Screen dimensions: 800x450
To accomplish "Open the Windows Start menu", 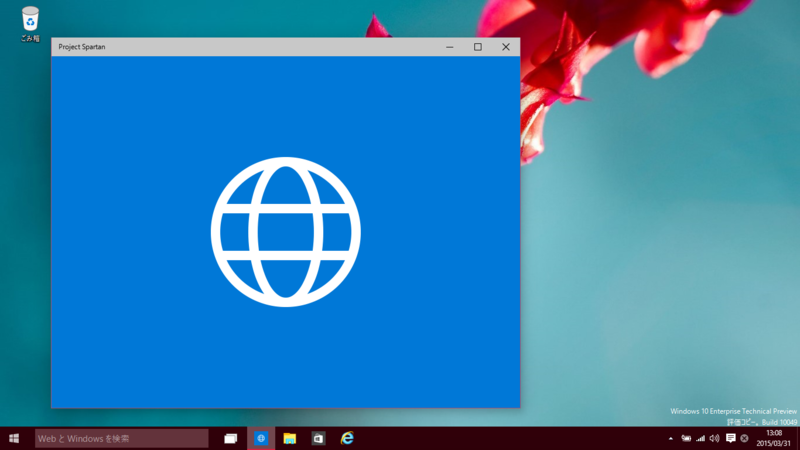I will pyautogui.click(x=14, y=438).
